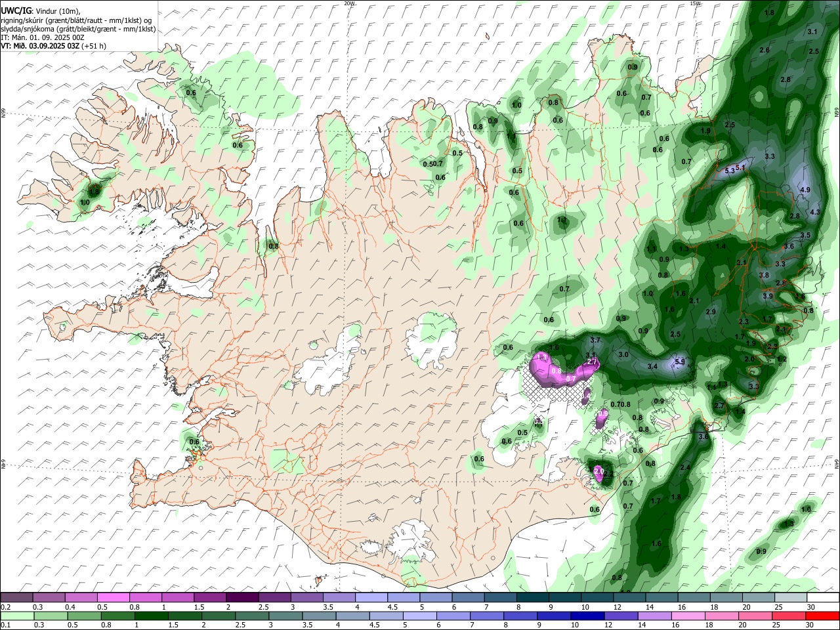The width and height of the screenshot is (840, 630).
Task: Click the 2.9 precipitation value on the map
Action: [x=711, y=312]
